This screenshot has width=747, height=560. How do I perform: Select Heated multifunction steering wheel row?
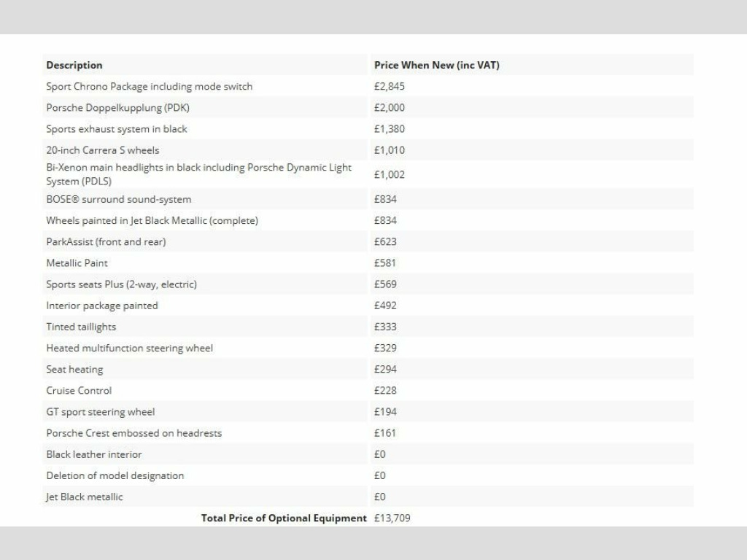129,348
